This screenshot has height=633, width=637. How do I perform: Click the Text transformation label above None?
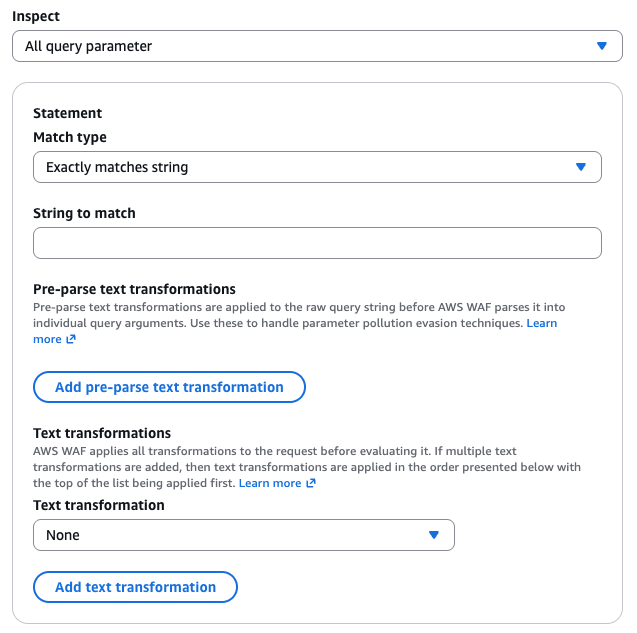(x=99, y=505)
